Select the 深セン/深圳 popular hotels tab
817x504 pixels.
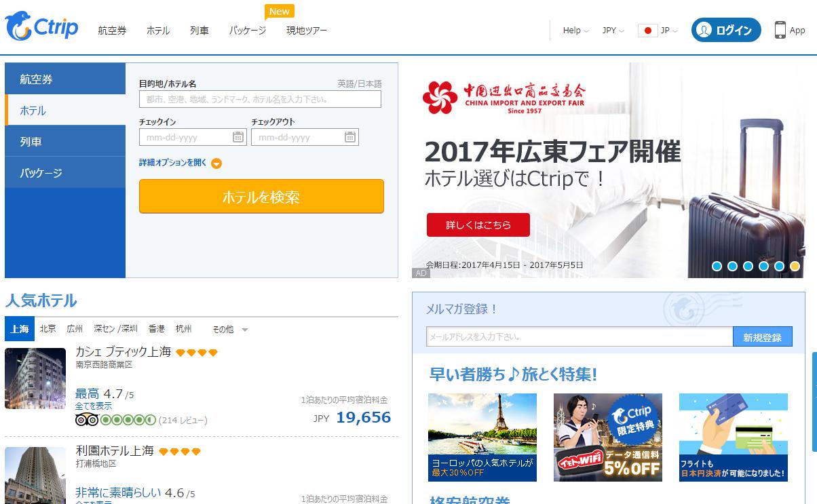[116, 328]
